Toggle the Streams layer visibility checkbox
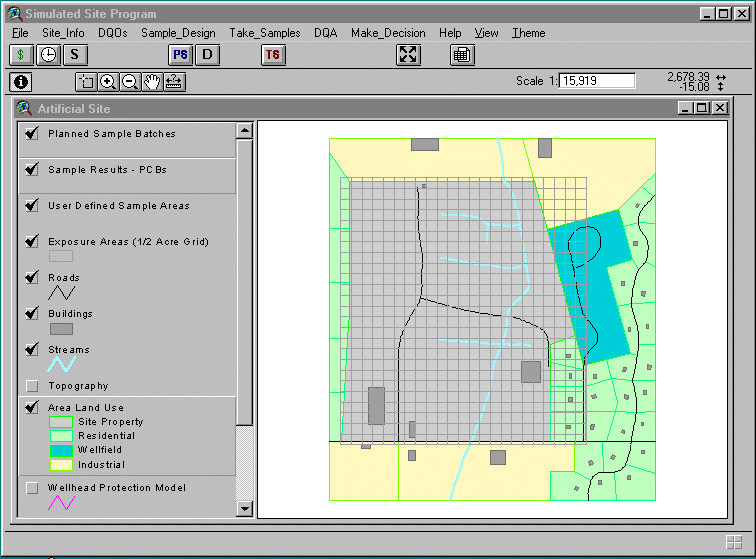This screenshot has height=559, width=756. pyautogui.click(x=32, y=350)
